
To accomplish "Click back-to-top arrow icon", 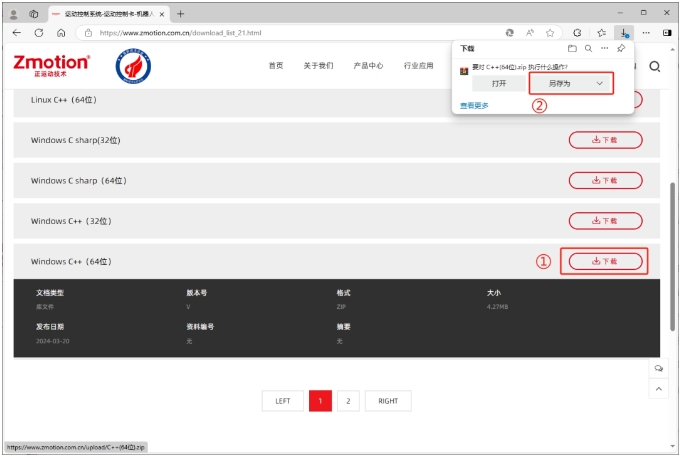I will pos(659,389).
